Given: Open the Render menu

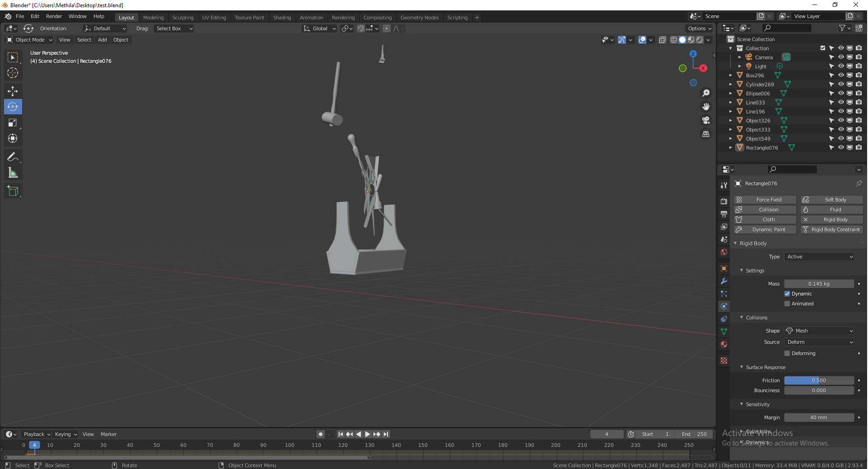Looking at the screenshot, I should click(x=54, y=16).
